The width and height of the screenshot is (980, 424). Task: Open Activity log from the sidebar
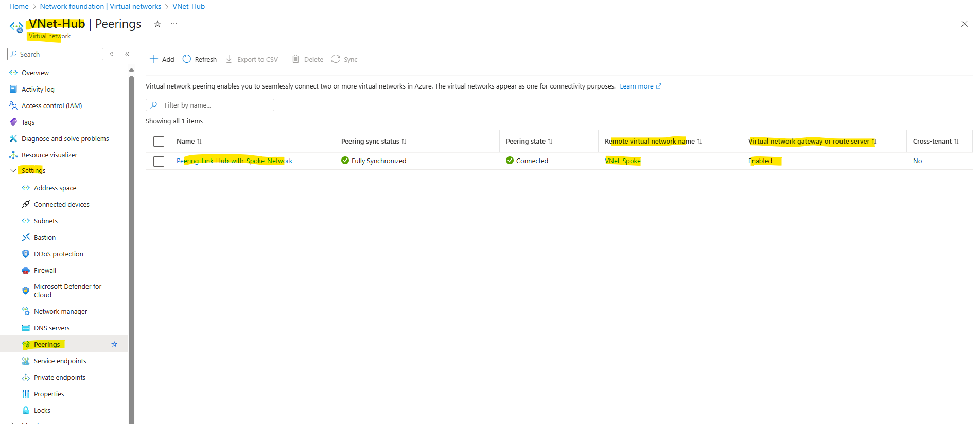pyautogui.click(x=38, y=89)
